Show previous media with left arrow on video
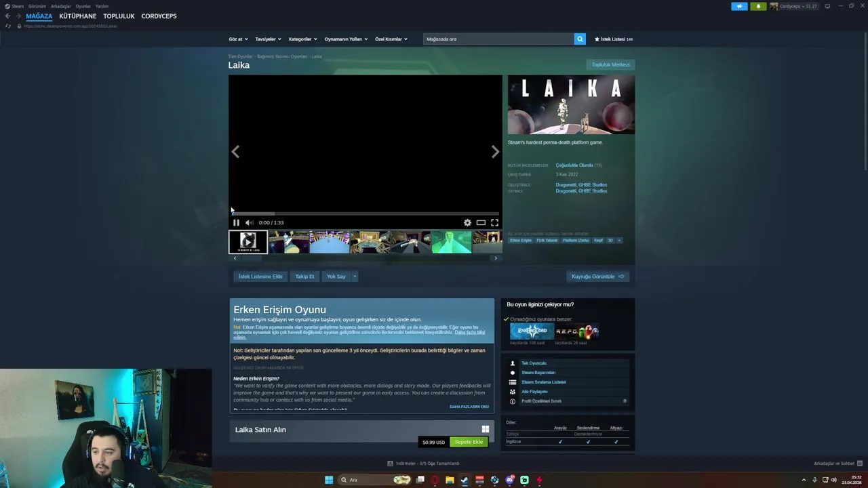The height and width of the screenshot is (488, 868). [x=235, y=152]
